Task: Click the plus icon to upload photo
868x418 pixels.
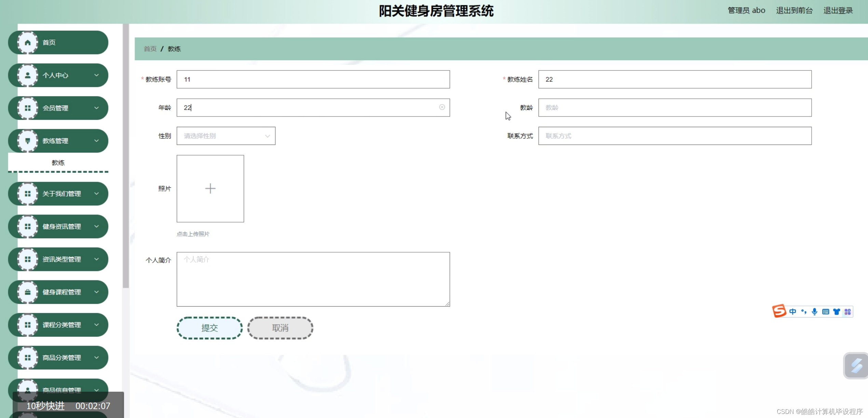Action: tap(210, 189)
